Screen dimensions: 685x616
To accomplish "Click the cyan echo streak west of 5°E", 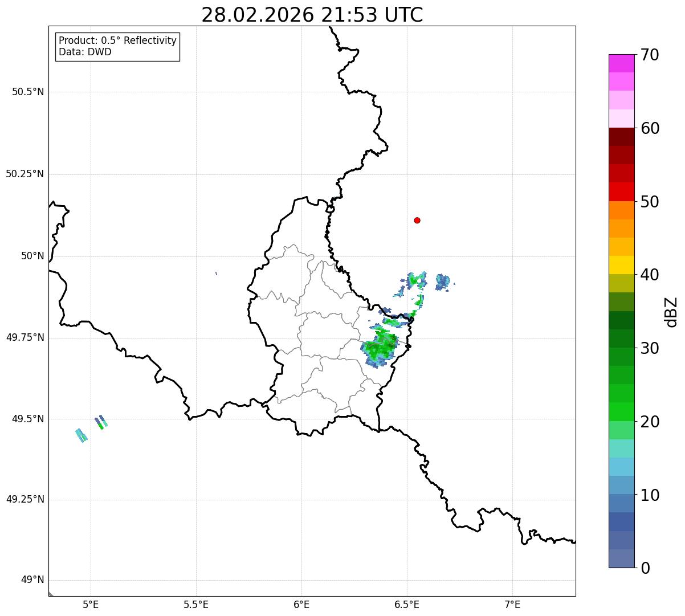I will click(x=81, y=435).
